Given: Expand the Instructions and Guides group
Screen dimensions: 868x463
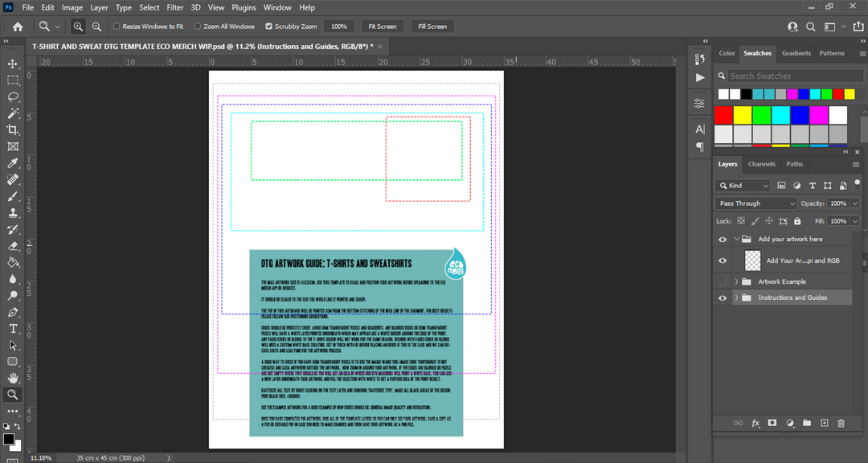Looking at the screenshot, I should [x=736, y=297].
